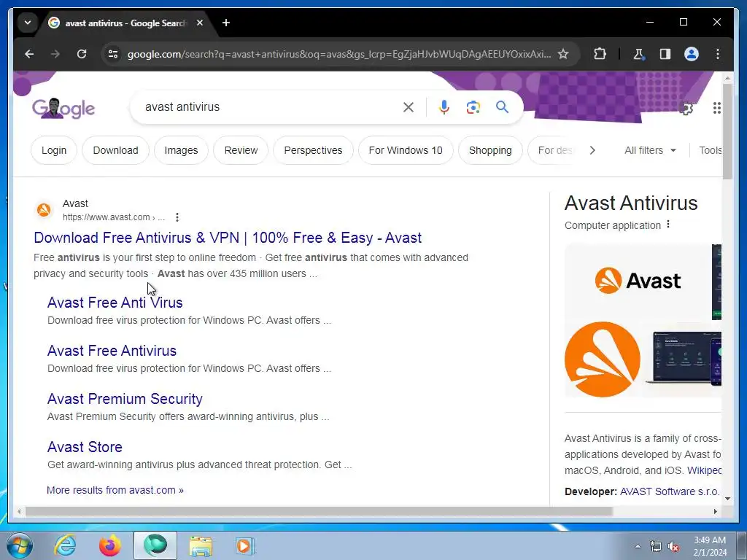
Task: Select the Perspectives filter chip
Action: (x=313, y=150)
